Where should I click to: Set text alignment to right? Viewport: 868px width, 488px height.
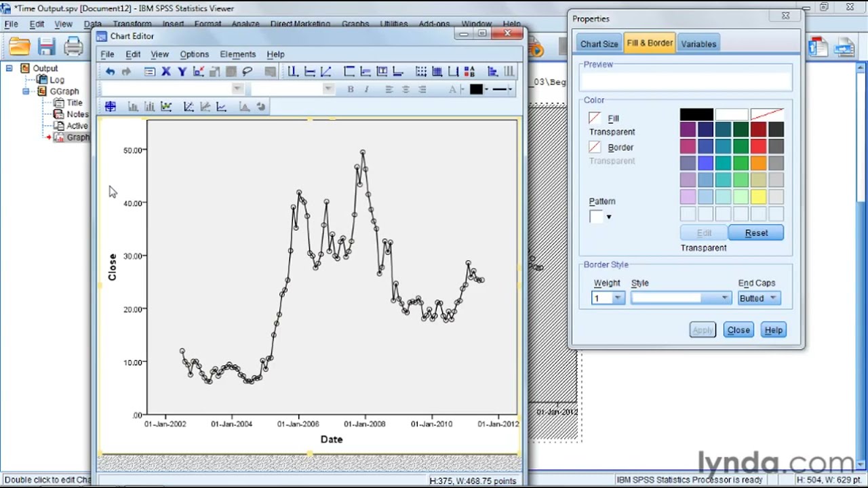coord(422,89)
